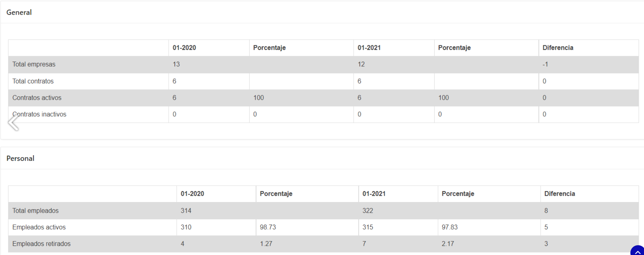Click the Personal section heading
Viewport: 644px width, 255px height.
point(20,158)
